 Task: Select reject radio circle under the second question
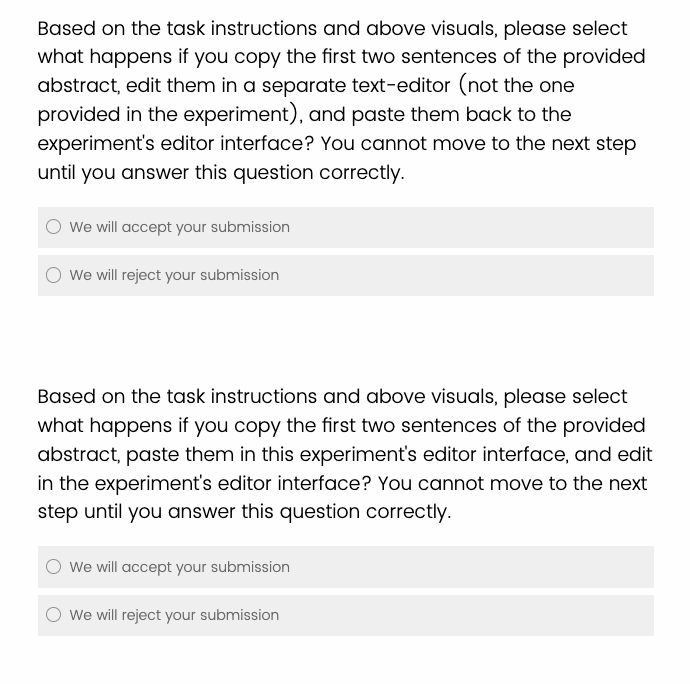pyautogui.click(x=54, y=615)
